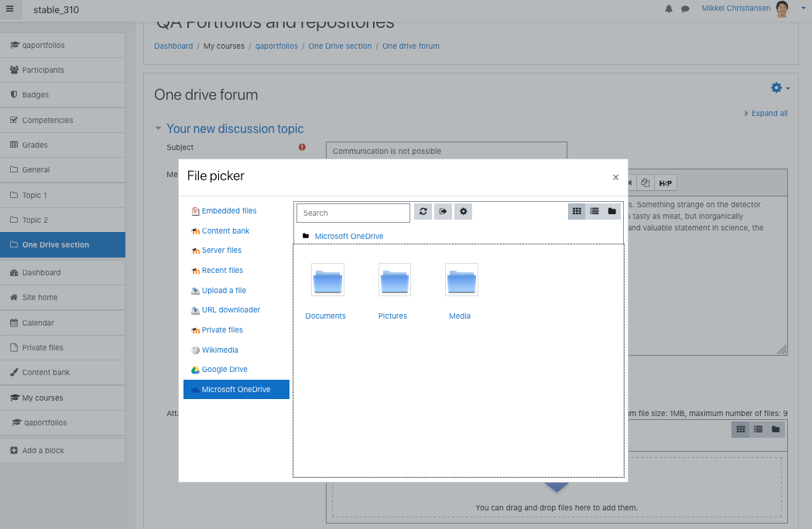The image size is (812, 529).
Task: Open Calendar in sidebar
Action: point(62,323)
